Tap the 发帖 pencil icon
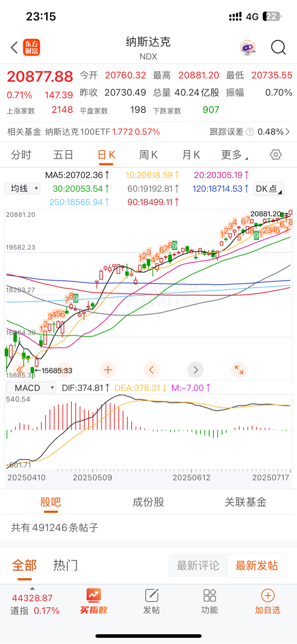The width and height of the screenshot is (297, 644). pos(152,595)
